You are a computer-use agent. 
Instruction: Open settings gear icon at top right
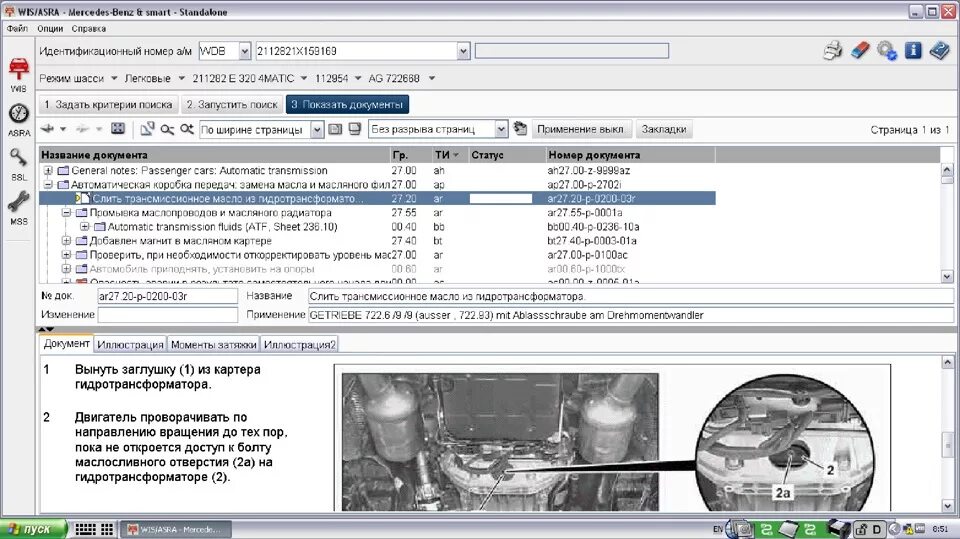(x=887, y=51)
